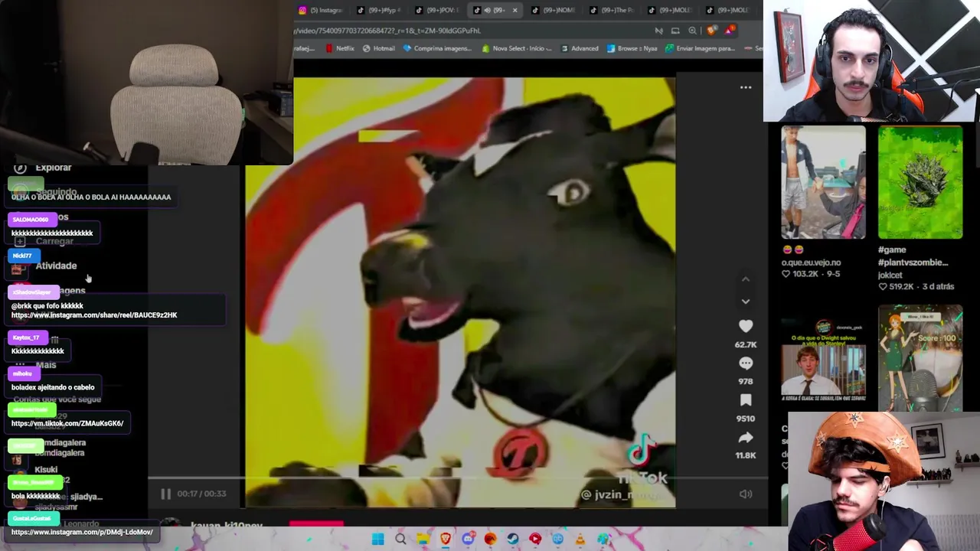This screenshot has height=551, width=980.
Task: Open qBittorrent from the taskbar
Action: pos(557,539)
